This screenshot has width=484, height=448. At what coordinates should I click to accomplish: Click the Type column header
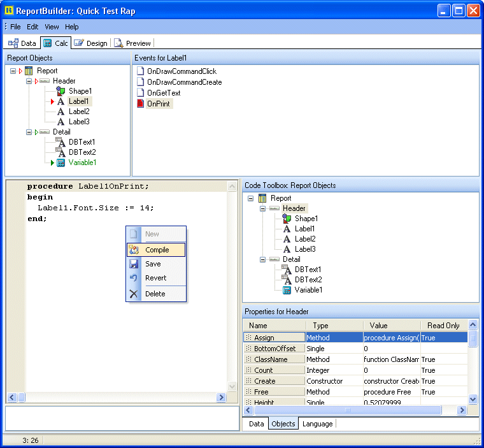tap(334, 326)
